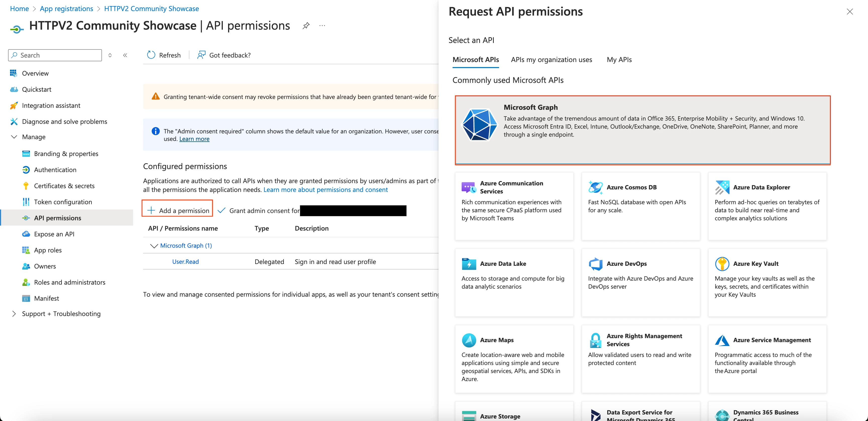Click the Azure Key Vault icon
The image size is (868, 421).
[x=722, y=264]
